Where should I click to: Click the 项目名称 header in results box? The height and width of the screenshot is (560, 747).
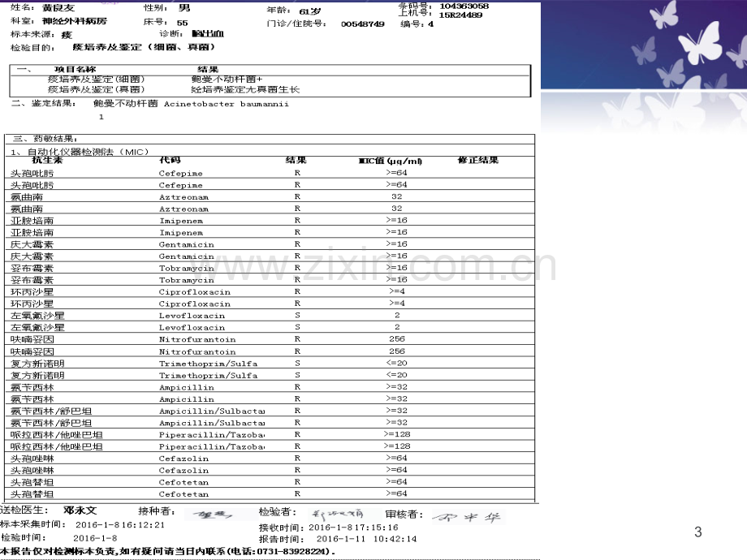pos(76,70)
